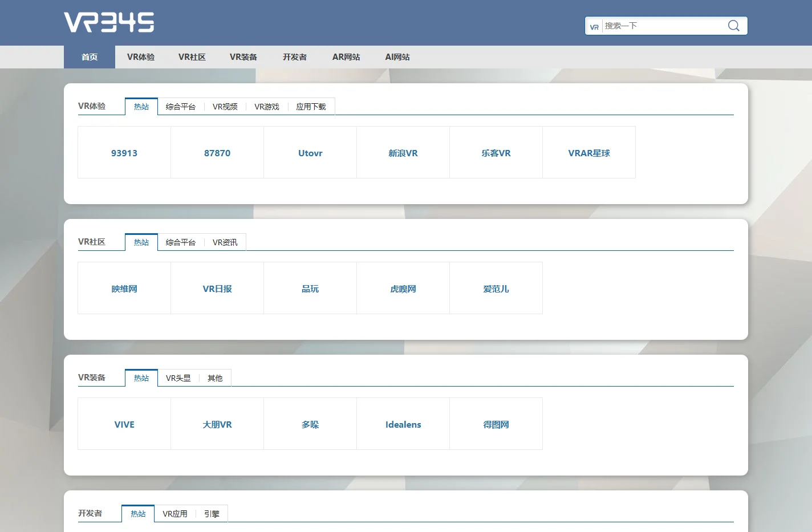The width and height of the screenshot is (812, 532).
Task: Switch to the 引擎 tab
Action: click(x=212, y=514)
